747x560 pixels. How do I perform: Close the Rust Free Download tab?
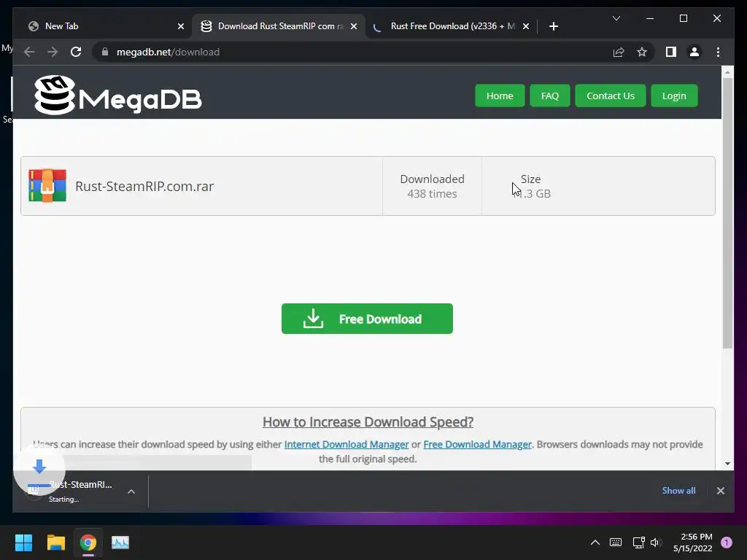(x=525, y=26)
